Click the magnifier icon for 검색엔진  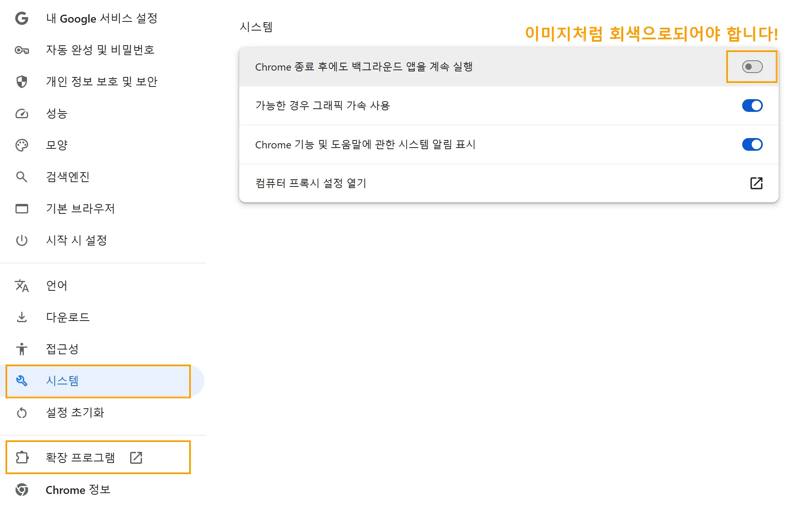point(22,177)
